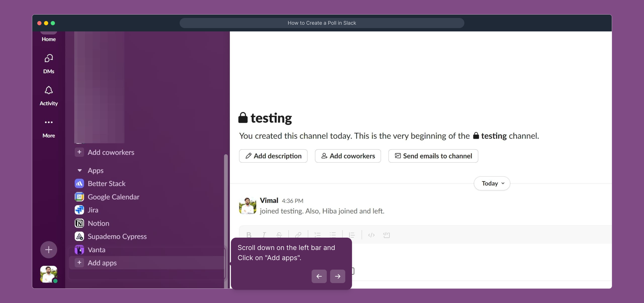Insert a link using the composer toolbar
The image size is (644, 303).
(x=299, y=235)
